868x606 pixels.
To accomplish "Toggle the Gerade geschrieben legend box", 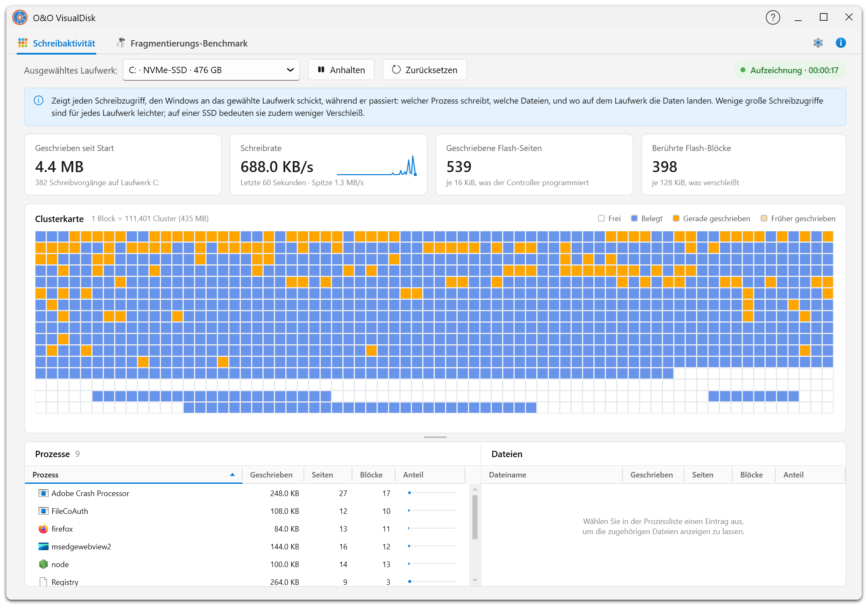I will pos(676,218).
